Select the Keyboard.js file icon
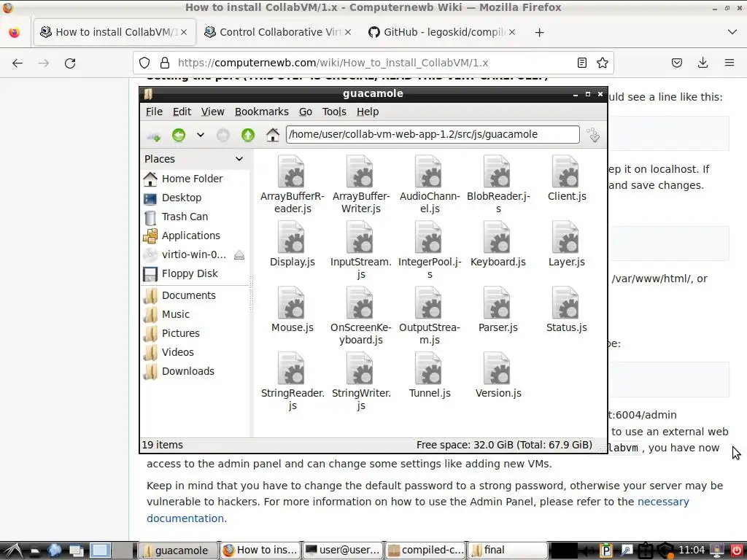 pyautogui.click(x=498, y=238)
